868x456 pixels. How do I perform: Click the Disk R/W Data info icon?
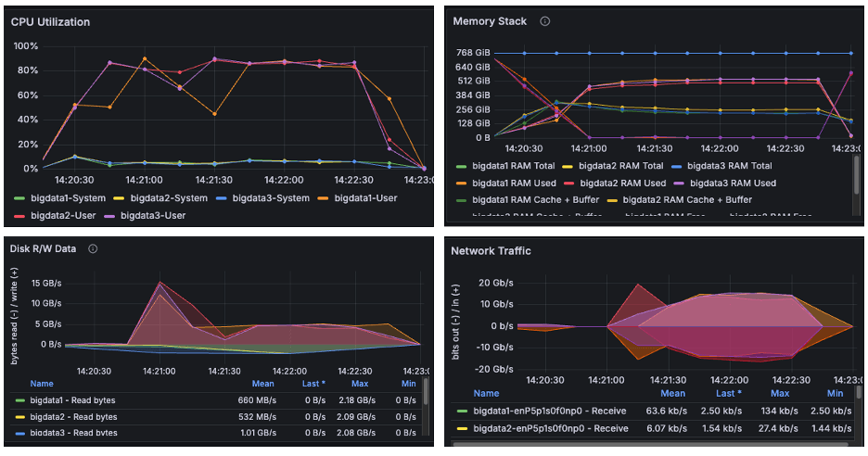click(93, 248)
